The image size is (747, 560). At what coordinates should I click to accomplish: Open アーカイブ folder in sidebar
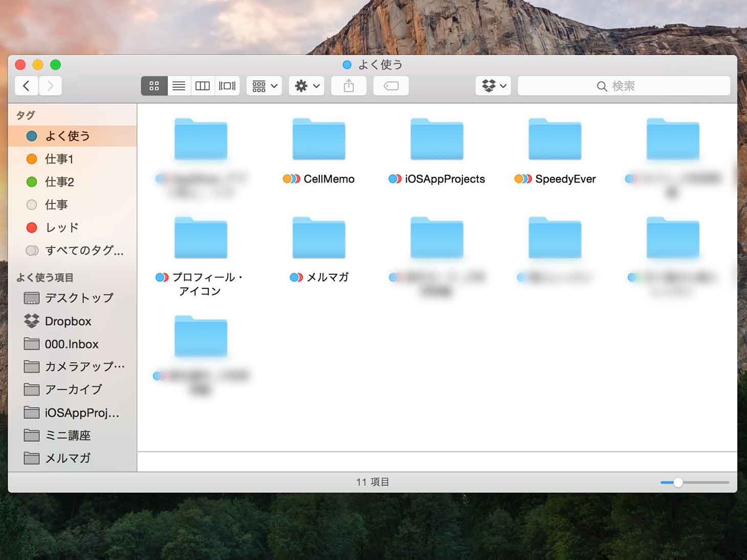[x=73, y=390]
